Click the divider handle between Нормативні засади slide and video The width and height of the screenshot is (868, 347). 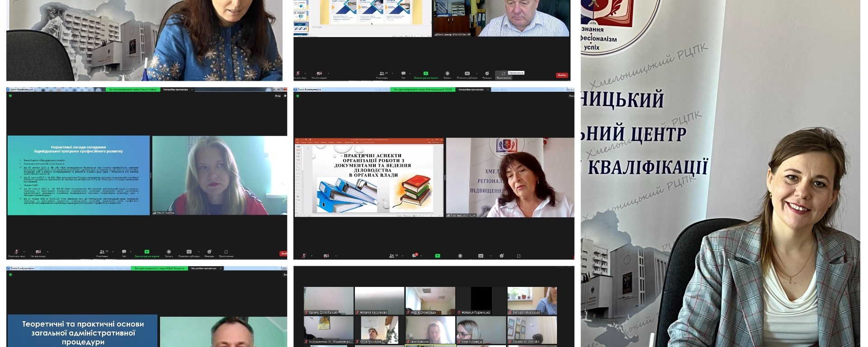[x=151, y=175]
